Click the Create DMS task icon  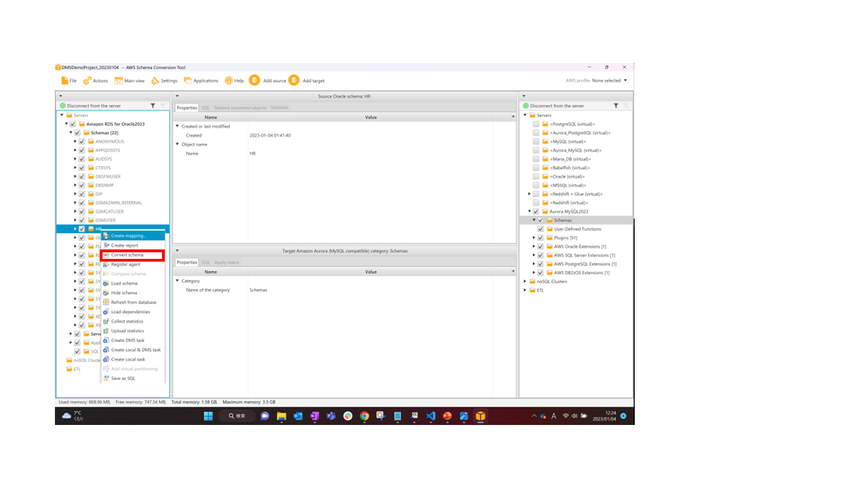pyautogui.click(x=106, y=340)
